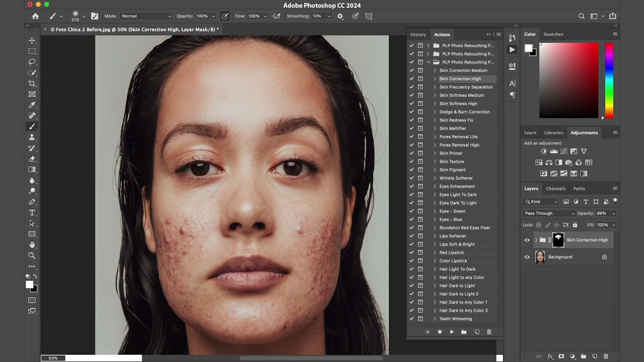Toggle checkmark for Skin Redness Fix action
This screenshot has height=362, width=644.
point(412,120)
